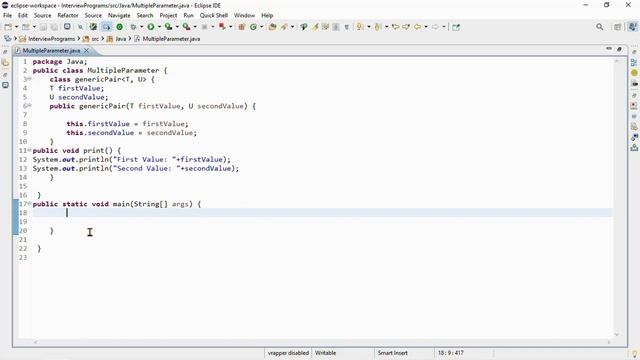Click the lightbulb tip icon at bottom right
This screenshot has width=640, height=360.
pos(634,354)
